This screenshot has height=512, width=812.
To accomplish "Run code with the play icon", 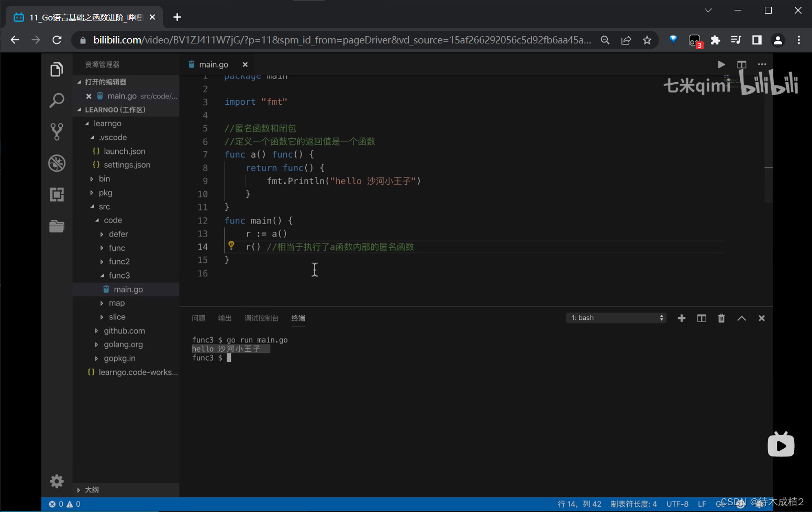I will (721, 64).
